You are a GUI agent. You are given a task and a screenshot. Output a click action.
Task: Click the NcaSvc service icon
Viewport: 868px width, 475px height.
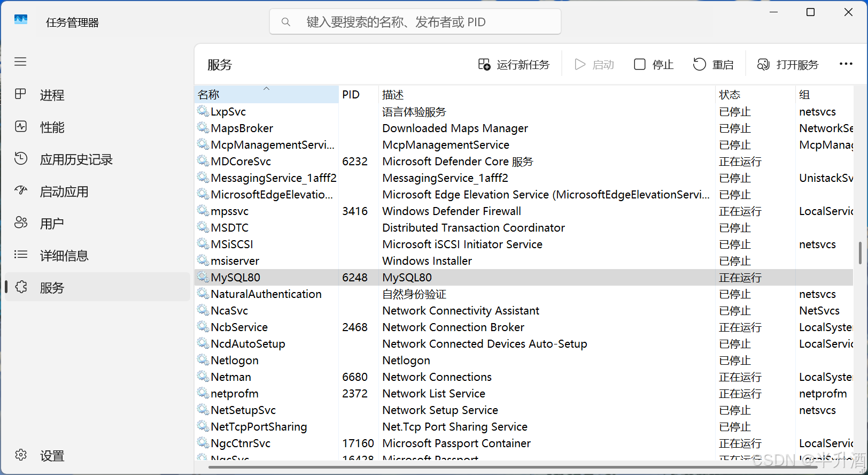(x=203, y=310)
